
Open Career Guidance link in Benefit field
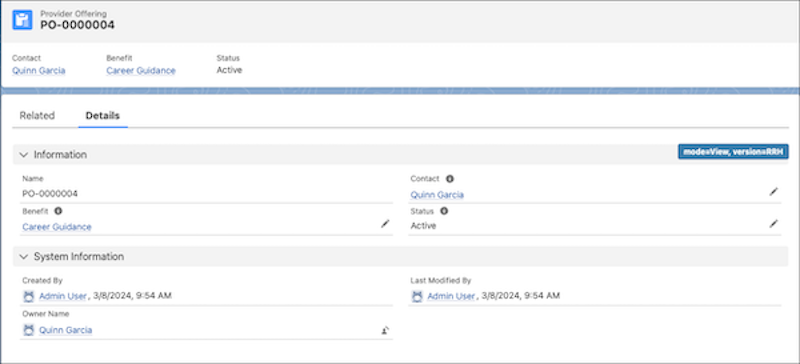(x=57, y=227)
